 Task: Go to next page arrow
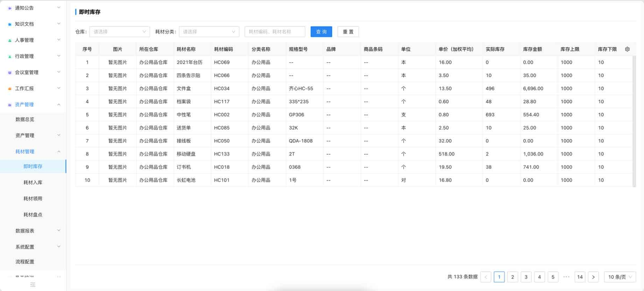coord(593,277)
